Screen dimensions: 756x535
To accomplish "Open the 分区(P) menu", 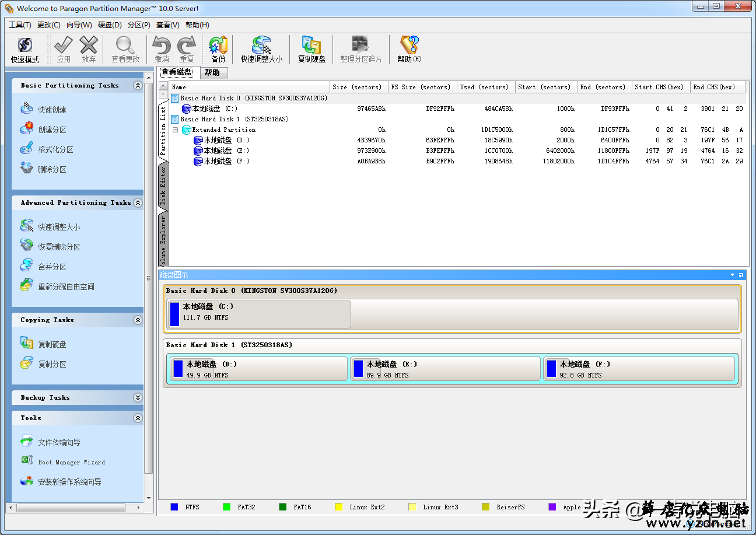I will (x=139, y=25).
